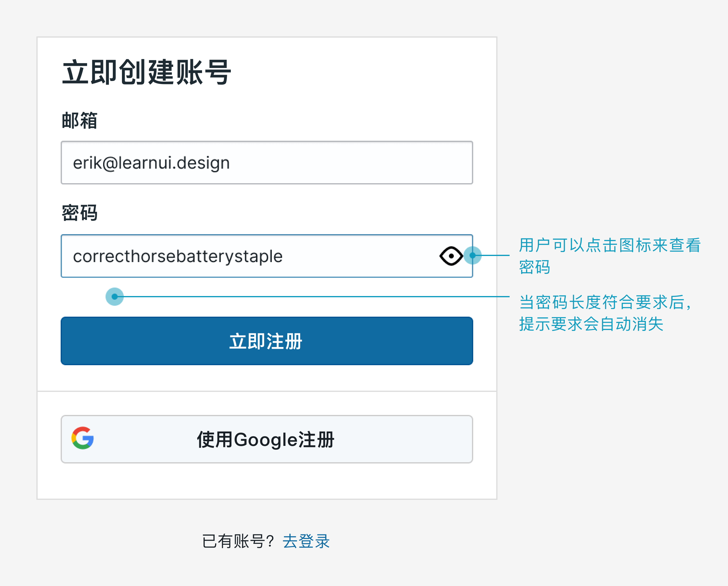Click the Google logo icon

(x=83, y=438)
